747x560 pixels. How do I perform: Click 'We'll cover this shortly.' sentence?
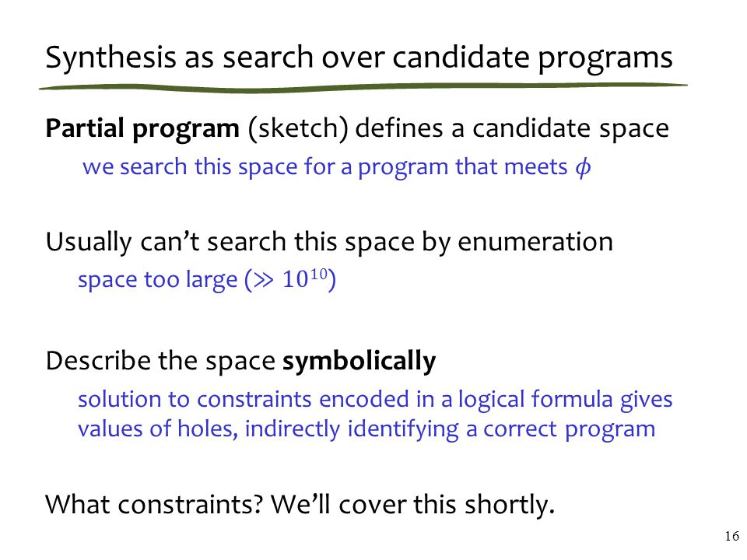413,505
